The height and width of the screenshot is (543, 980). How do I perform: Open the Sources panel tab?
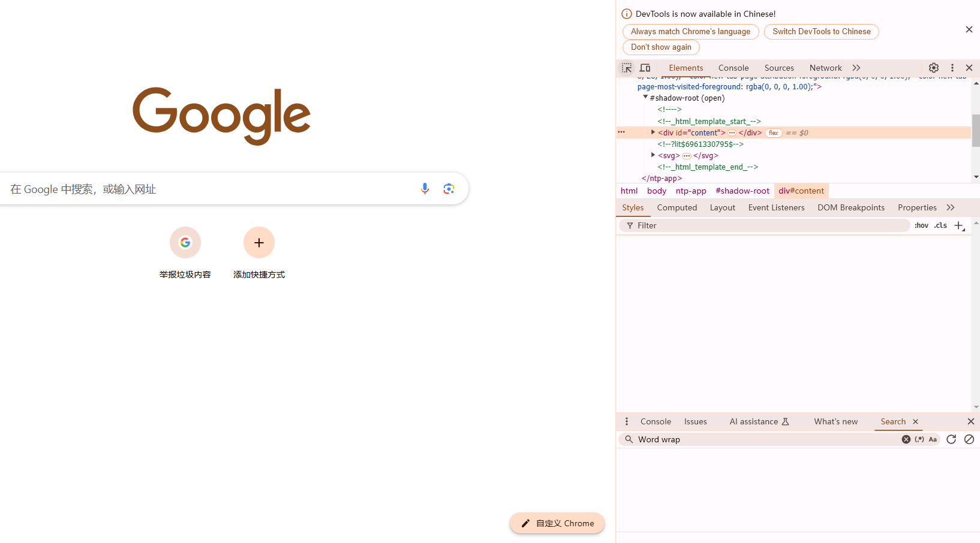click(779, 68)
